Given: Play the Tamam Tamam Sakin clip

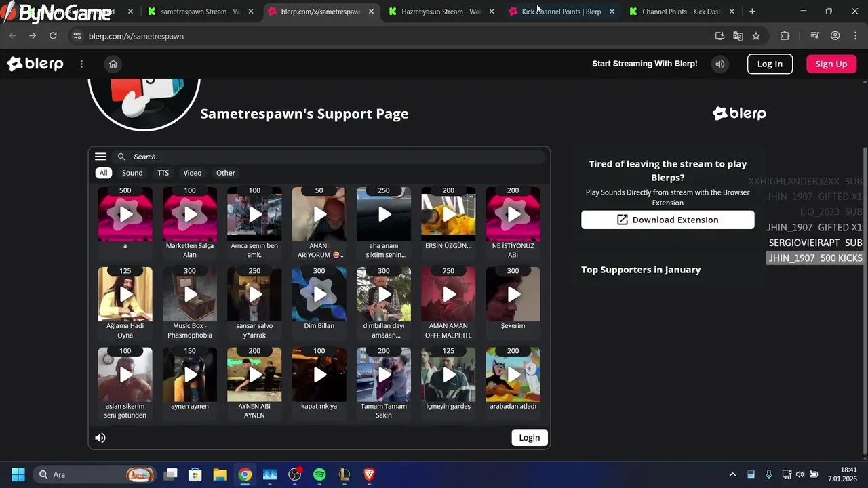Looking at the screenshot, I should [x=384, y=375].
